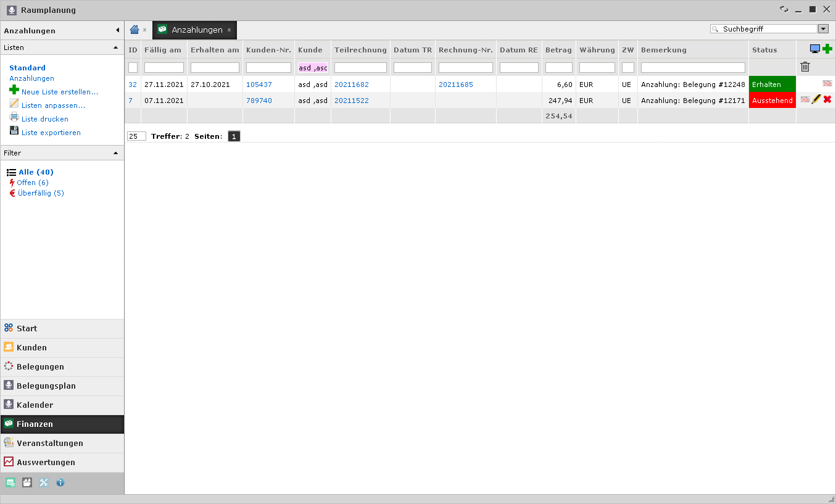The image size is (836, 504).
Task: Open the calendar schedule icon in bottom toolbar
Action: tap(10, 482)
